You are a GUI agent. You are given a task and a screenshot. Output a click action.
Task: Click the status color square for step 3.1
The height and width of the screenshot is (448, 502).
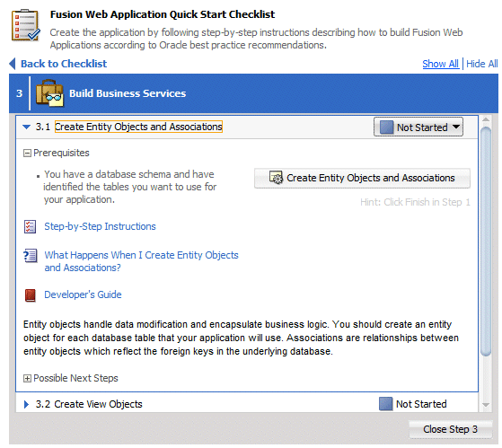(x=386, y=127)
